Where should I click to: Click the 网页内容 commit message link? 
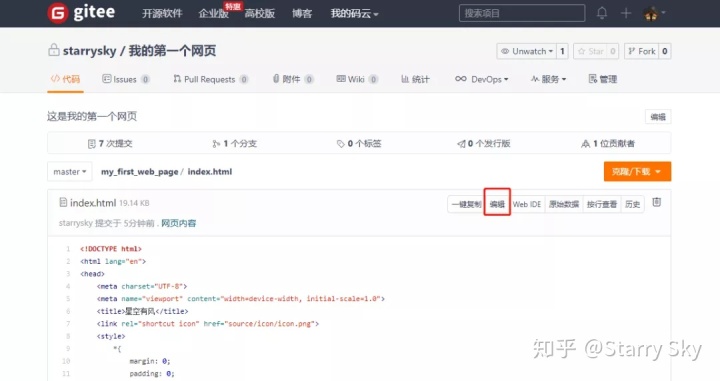pos(179,224)
